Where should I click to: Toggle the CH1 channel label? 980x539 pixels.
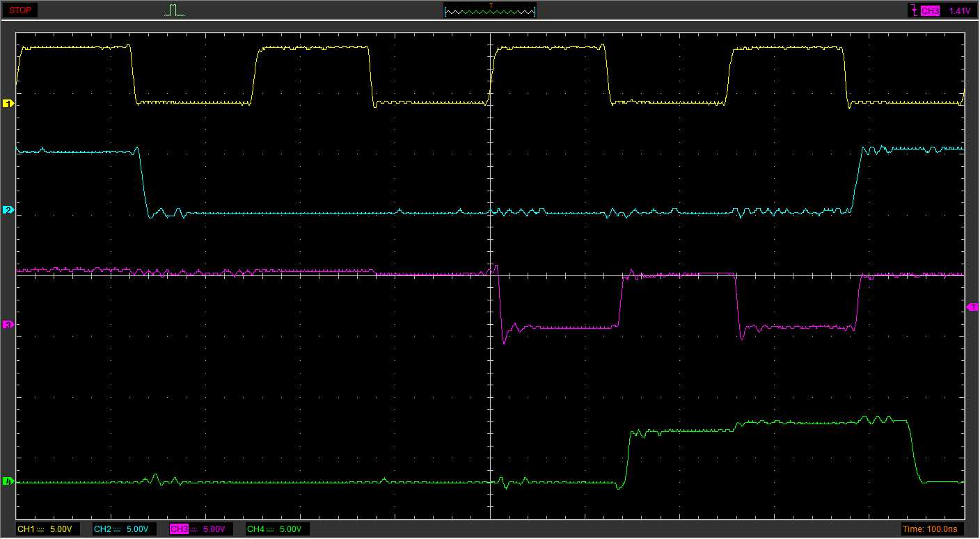(26, 529)
